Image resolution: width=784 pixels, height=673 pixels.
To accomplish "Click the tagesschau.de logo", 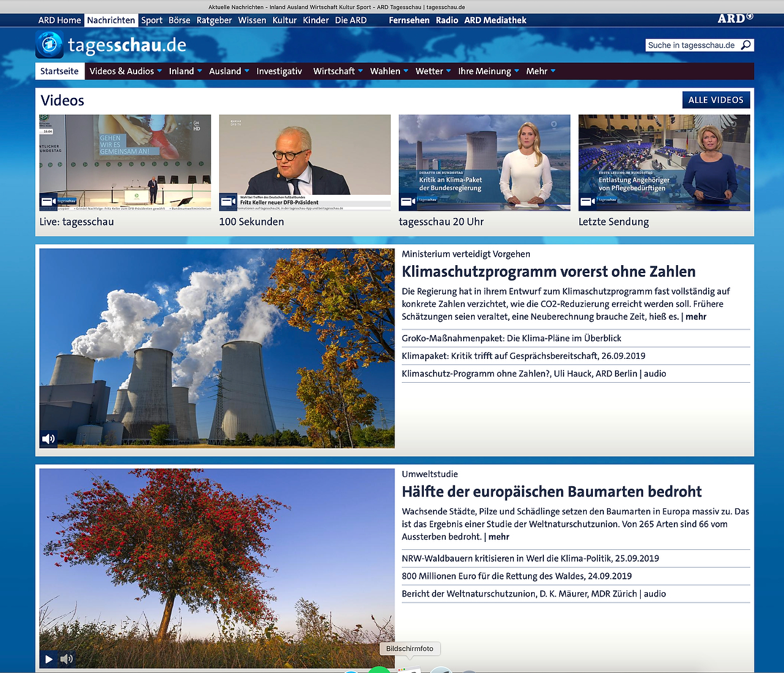I will click(111, 45).
